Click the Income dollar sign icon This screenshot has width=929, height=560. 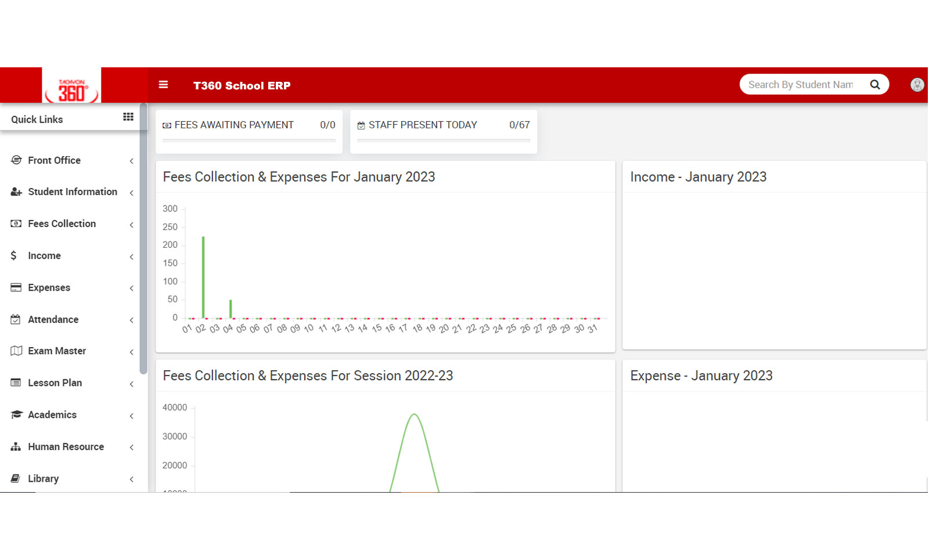tap(14, 255)
